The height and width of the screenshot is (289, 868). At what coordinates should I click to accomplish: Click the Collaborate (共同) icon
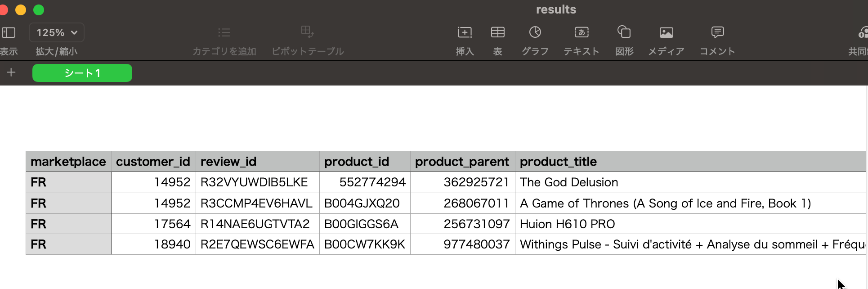tap(863, 32)
